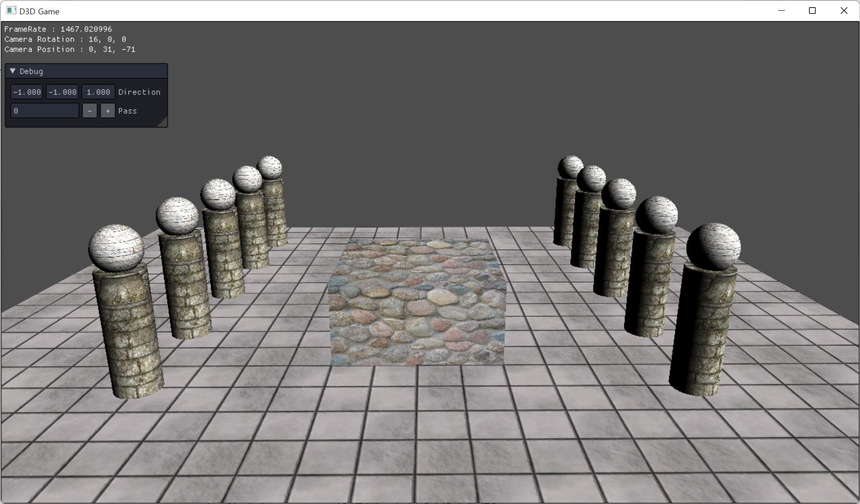Decrease Pass with the minus button
The height and width of the screenshot is (504, 860).
89,111
